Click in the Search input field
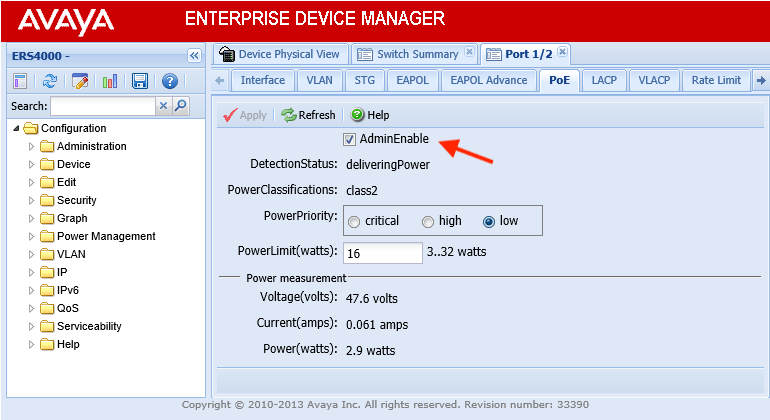 click(x=103, y=106)
